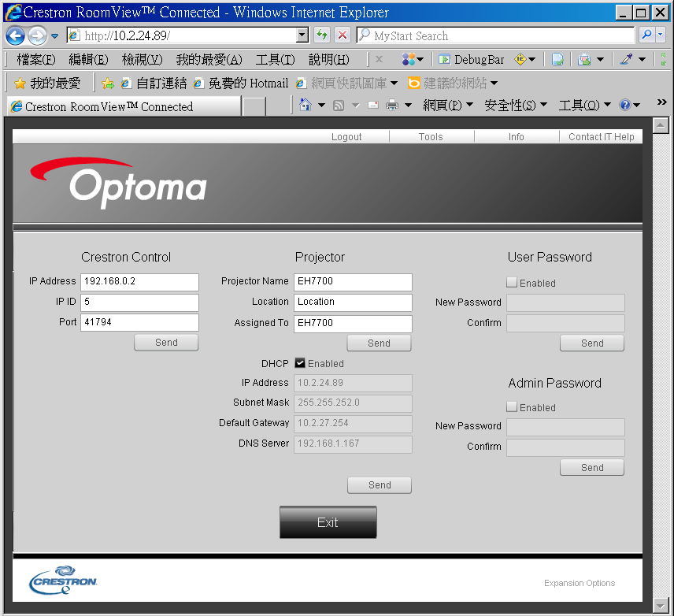Viewport: 674px width, 616px height.
Task: Open the 說明(H) Help menu
Action: coord(329,59)
